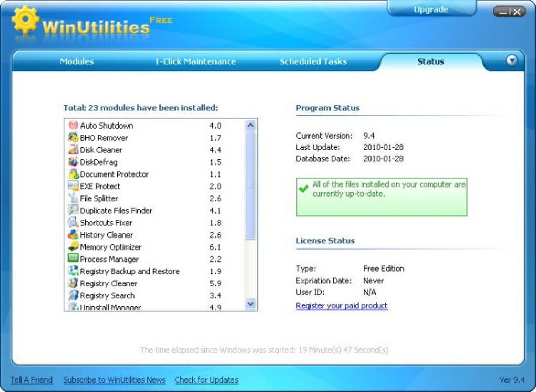Viewport: 536px width, 392px height.
Task: Go to the Scheduled Tasks tab
Action: (313, 61)
